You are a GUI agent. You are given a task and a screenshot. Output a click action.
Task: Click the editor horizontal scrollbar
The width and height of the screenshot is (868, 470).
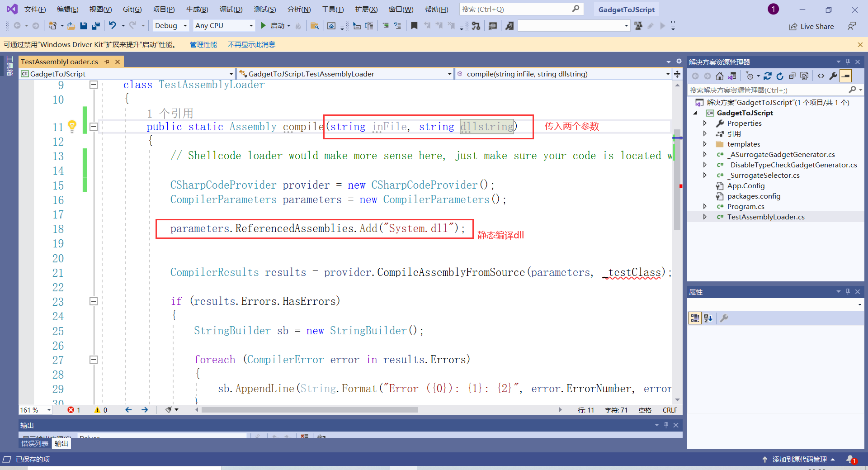[309, 410]
